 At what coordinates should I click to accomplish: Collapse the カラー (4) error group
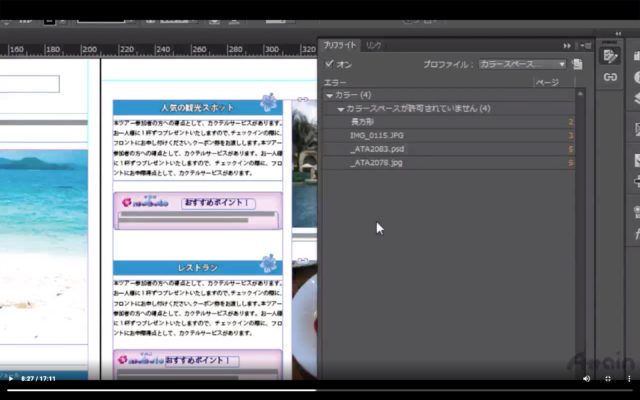[x=329, y=96]
